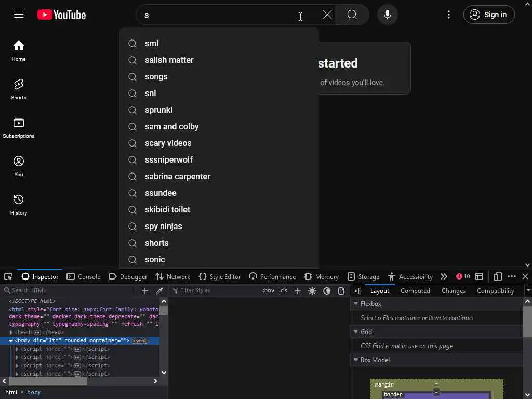532x399 pixels.
Task: Open the Network tab
Action: [x=172, y=276]
